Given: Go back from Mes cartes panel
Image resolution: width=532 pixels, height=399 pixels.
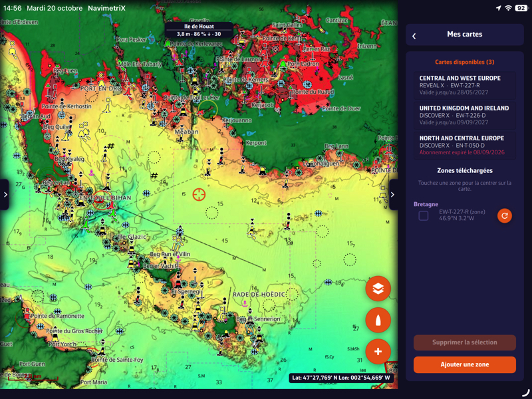Looking at the screenshot, I should click(x=414, y=36).
